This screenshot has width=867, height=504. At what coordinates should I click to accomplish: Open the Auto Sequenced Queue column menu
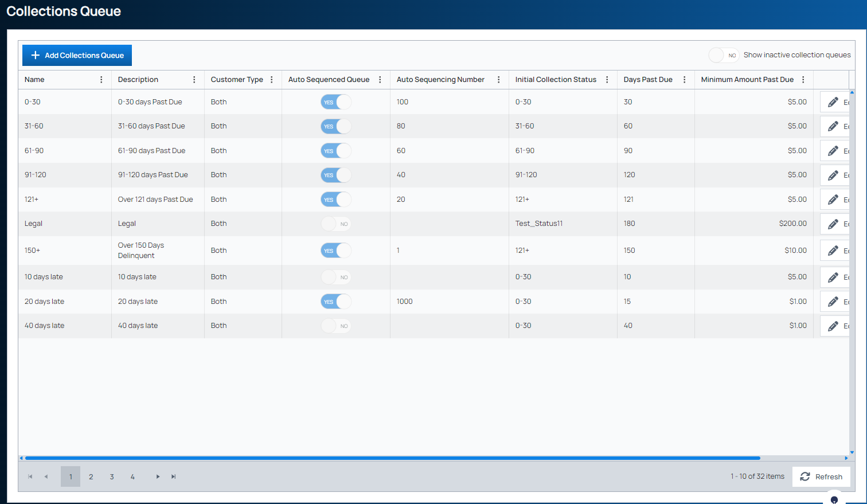(380, 80)
